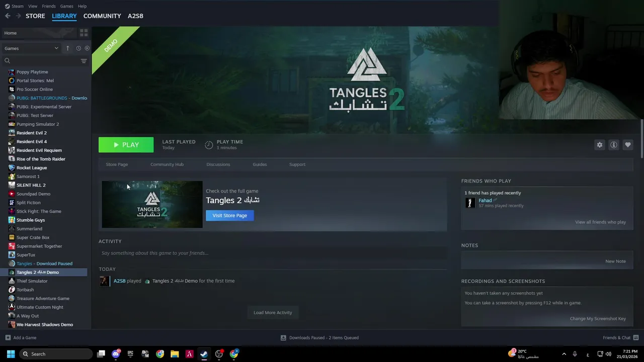Add game to favorites heart icon

point(627,145)
